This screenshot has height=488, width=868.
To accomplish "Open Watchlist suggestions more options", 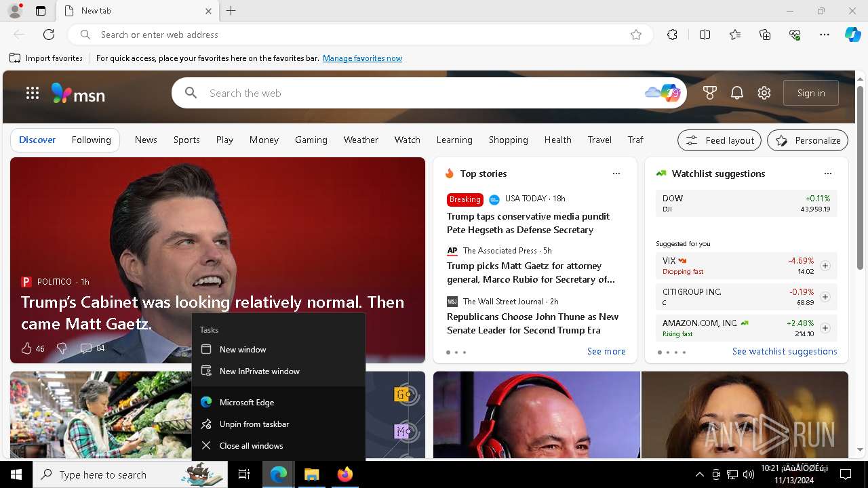I will click(828, 174).
